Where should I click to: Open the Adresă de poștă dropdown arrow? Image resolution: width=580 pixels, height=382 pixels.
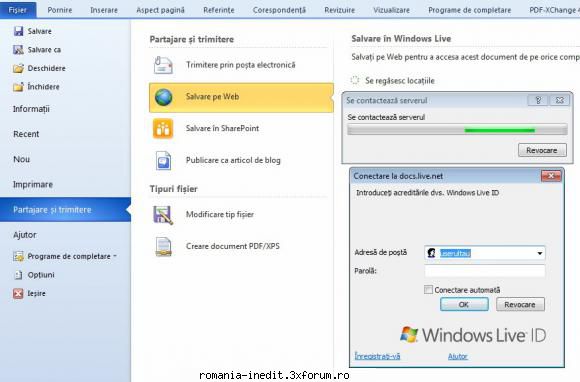[x=540, y=253]
